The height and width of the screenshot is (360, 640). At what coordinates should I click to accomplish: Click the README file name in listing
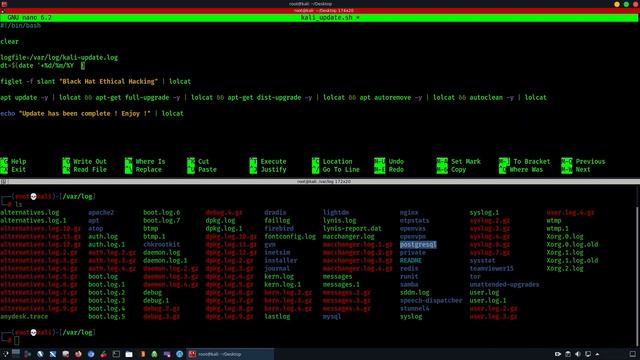click(x=411, y=260)
